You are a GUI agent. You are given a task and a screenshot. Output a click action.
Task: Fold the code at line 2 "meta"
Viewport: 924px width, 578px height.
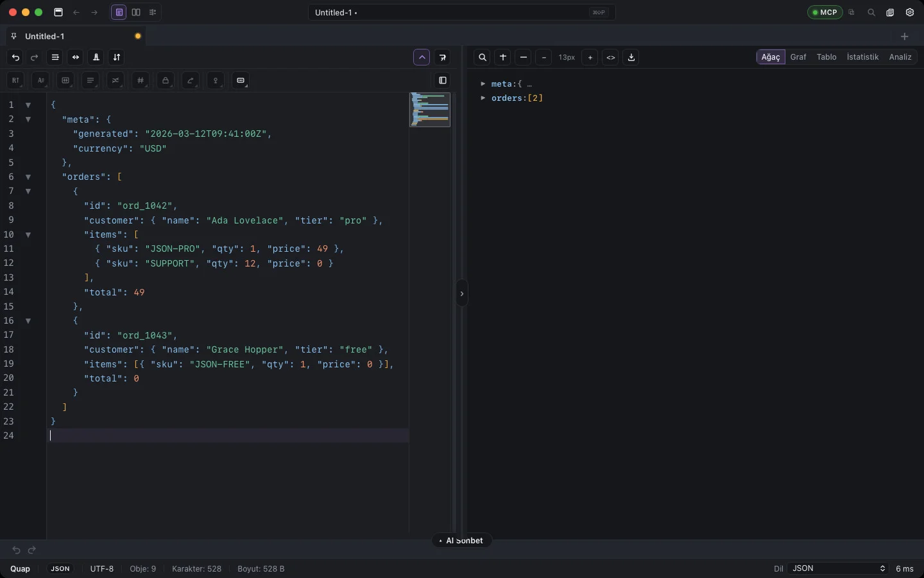click(x=28, y=119)
